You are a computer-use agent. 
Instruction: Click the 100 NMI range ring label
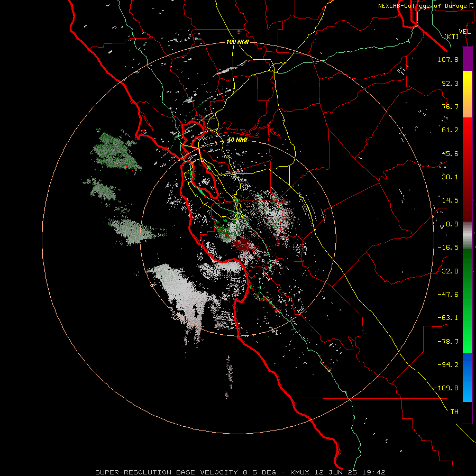[237, 42]
